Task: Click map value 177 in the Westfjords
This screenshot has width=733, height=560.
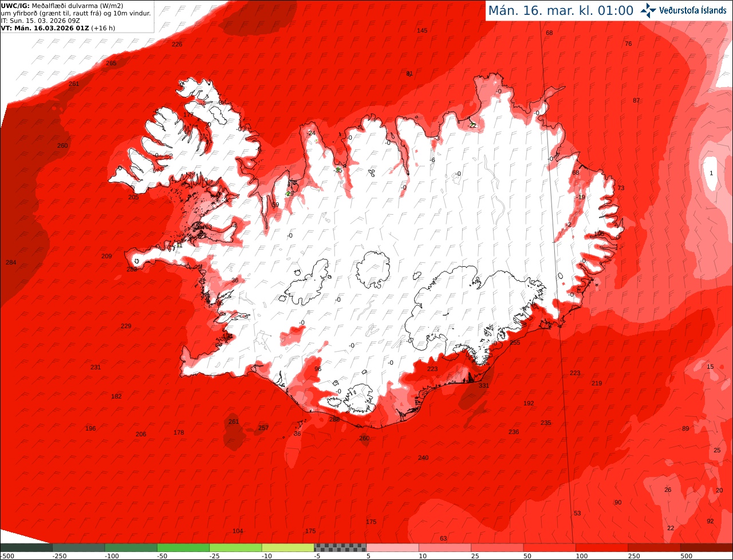Action: (188, 115)
